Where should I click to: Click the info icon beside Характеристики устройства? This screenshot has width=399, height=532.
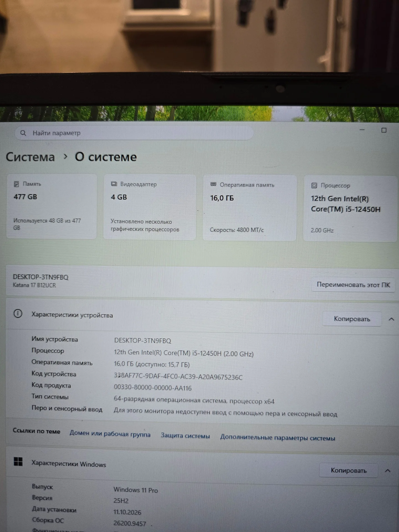tap(18, 314)
